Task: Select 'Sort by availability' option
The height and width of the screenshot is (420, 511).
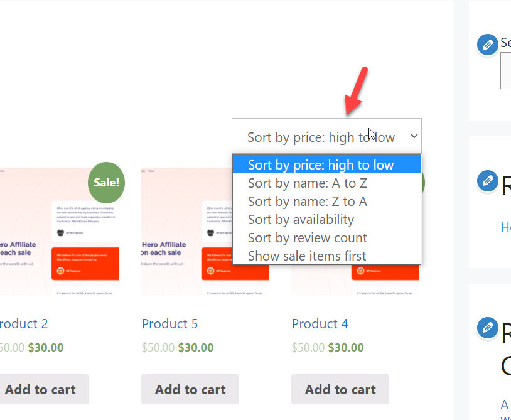Action: click(x=326, y=219)
